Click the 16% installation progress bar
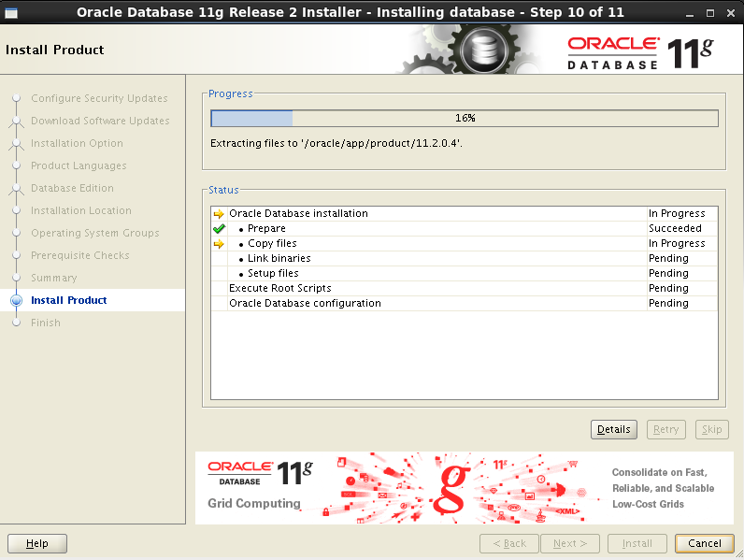This screenshot has height=560, width=744. (x=465, y=118)
